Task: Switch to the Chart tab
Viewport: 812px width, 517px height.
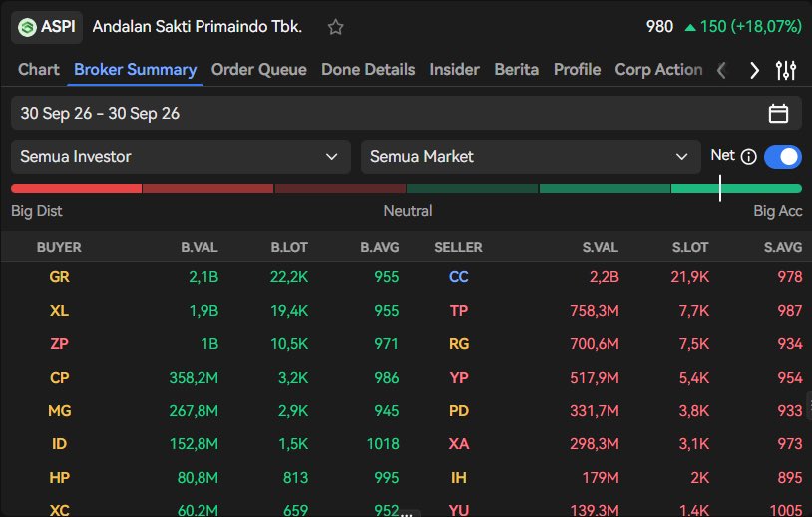Action: [38, 70]
